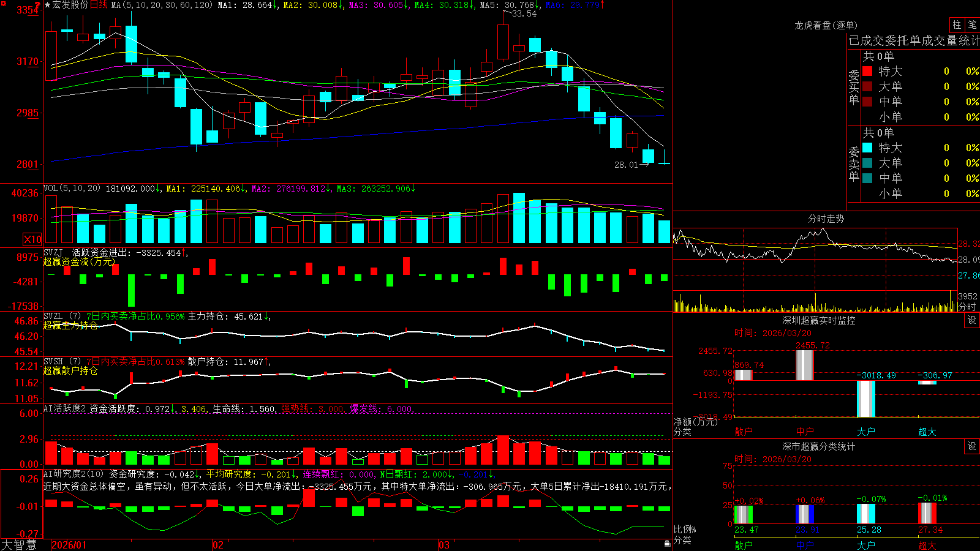This screenshot has height=551, width=980.
Task: Click the 宏发股份 stock name
Action: click(x=70, y=5)
